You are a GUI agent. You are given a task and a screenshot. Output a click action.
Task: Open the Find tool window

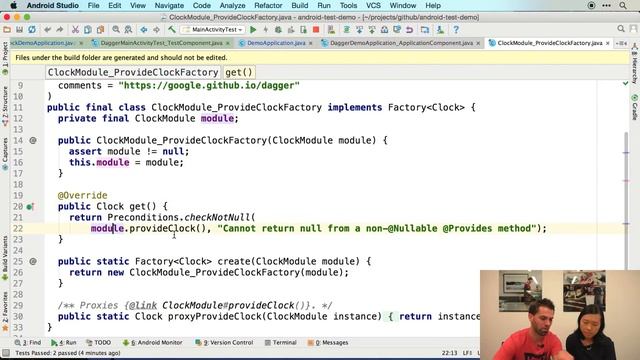28,342
